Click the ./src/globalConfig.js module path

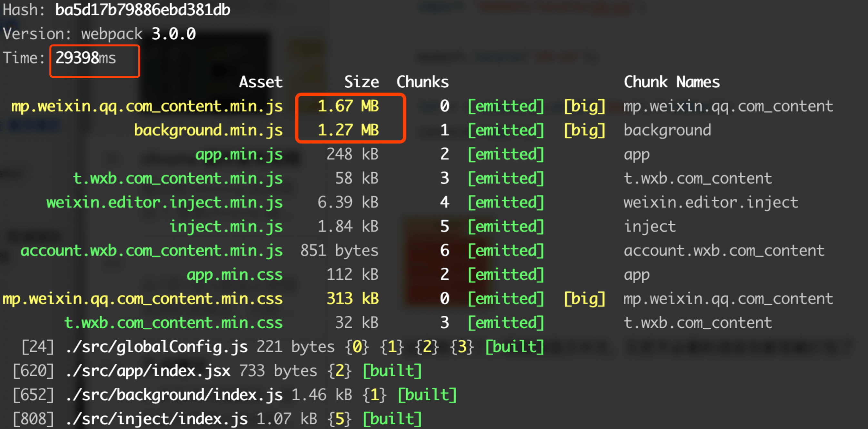pyautogui.click(x=157, y=347)
